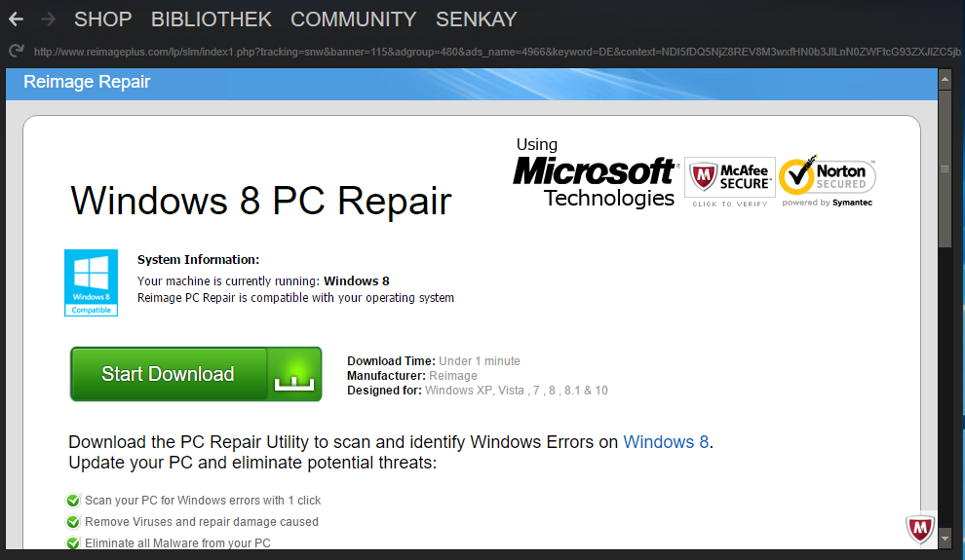Open the BIBLIOTHEK tab

[212, 19]
